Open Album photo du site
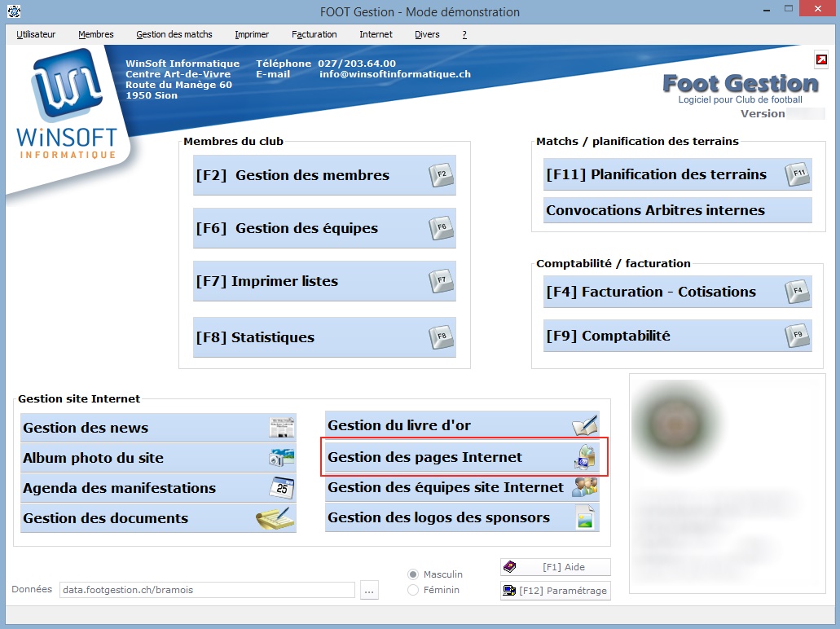840x629 pixels. [x=158, y=458]
